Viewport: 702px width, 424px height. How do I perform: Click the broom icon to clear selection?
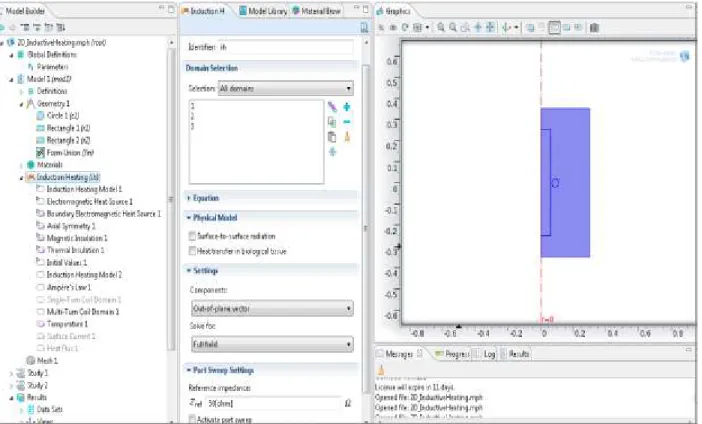pos(347,137)
